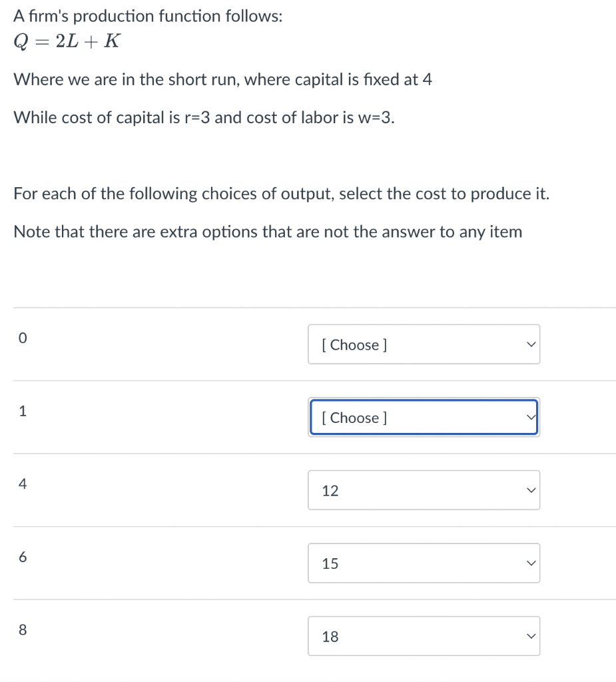Click the note about extra options text

click(267, 231)
